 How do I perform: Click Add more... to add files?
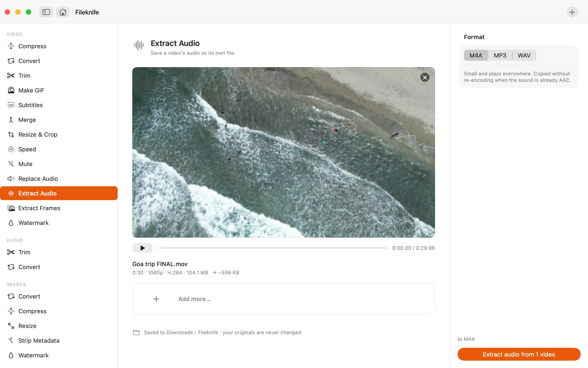pos(284,299)
